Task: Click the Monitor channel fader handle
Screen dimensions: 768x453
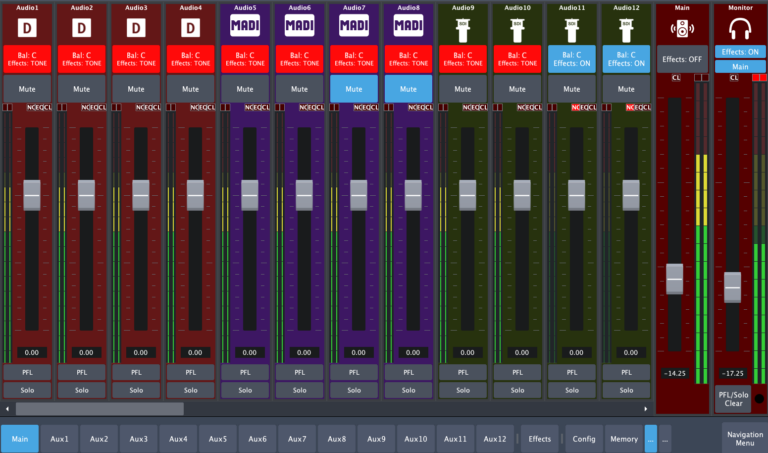Action: (x=732, y=287)
